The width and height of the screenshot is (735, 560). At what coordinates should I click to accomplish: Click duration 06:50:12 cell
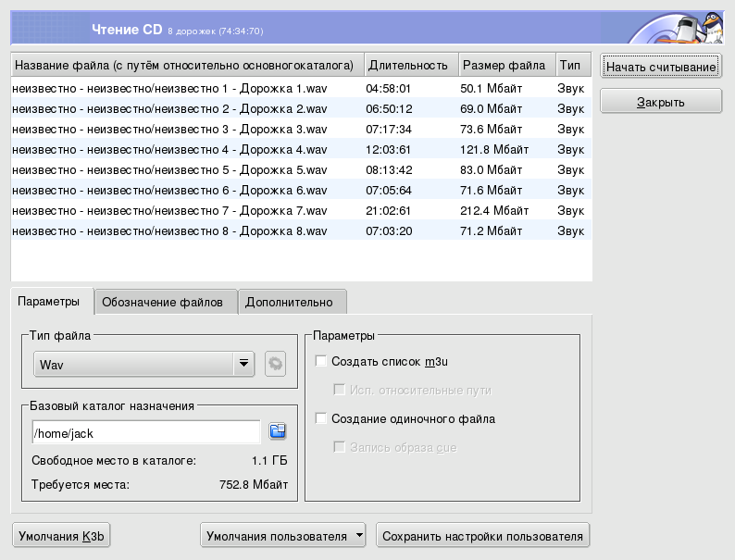(x=389, y=108)
